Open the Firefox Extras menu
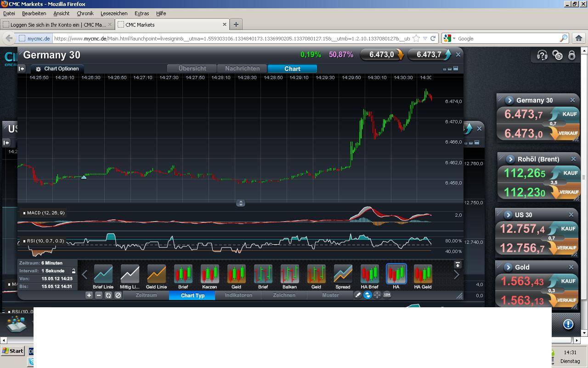588x368 pixels. tap(141, 13)
